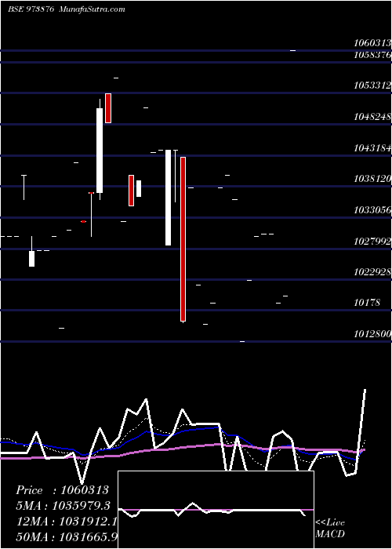Click the BSE 973876 ticker label
The height and width of the screenshot is (549, 392).
[31, 9]
